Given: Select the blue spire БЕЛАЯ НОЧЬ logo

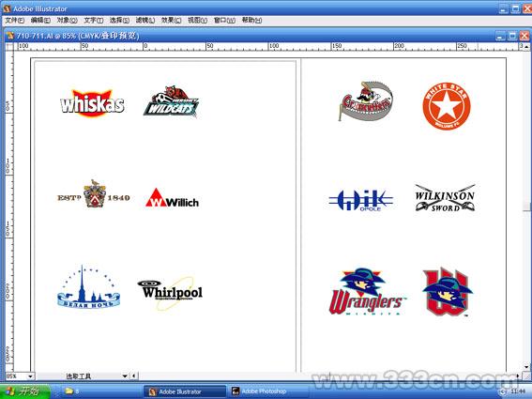Looking at the screenshot, I should coord(88,287).
